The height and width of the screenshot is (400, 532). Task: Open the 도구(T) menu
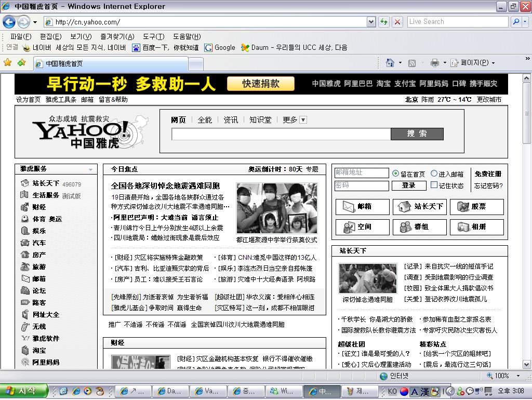(153, 36)
